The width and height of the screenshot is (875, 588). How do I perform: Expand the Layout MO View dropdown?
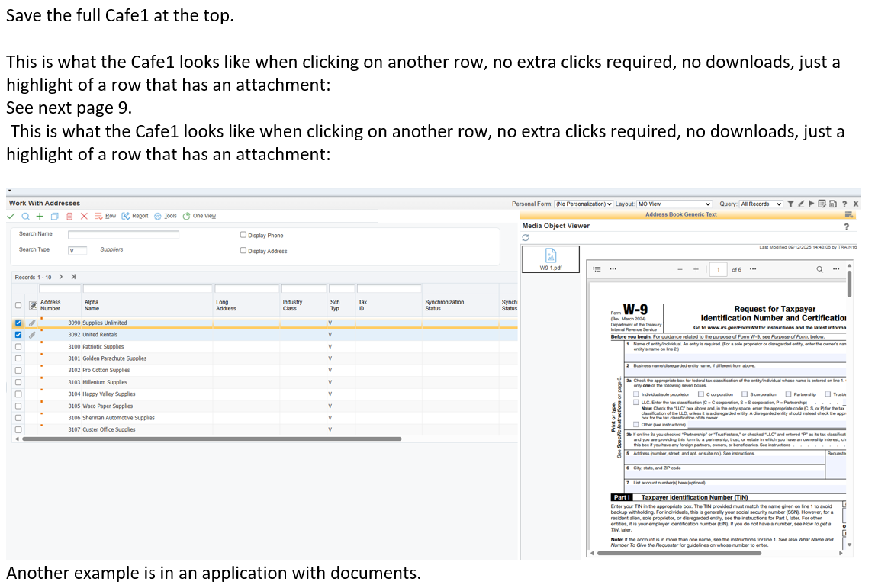(x=674, y=204)
